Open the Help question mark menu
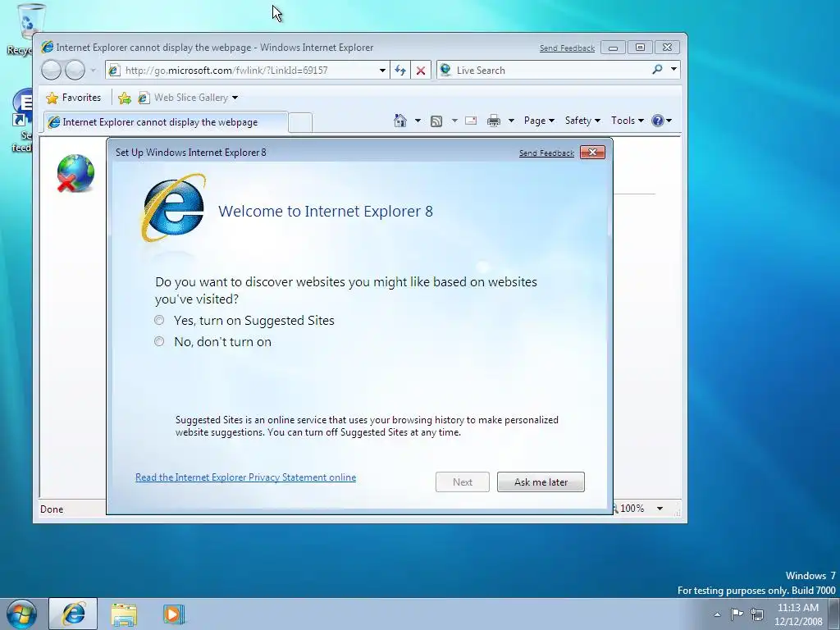Viewport: 840px width, 630px height. [662, 121]
